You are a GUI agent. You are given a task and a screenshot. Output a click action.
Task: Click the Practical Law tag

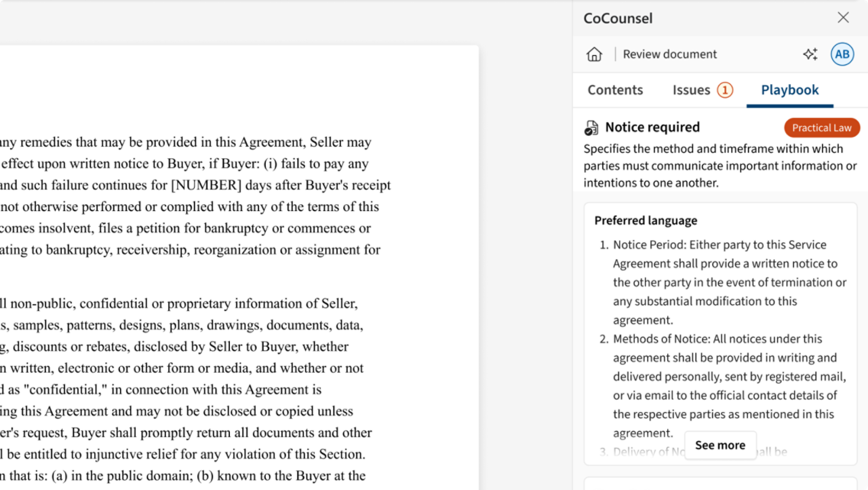[822, 128]
